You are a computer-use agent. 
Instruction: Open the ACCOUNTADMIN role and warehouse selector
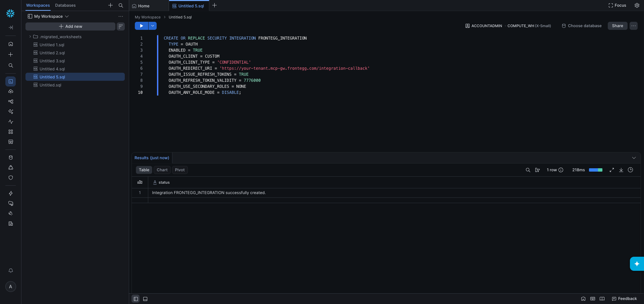[508, 26]
